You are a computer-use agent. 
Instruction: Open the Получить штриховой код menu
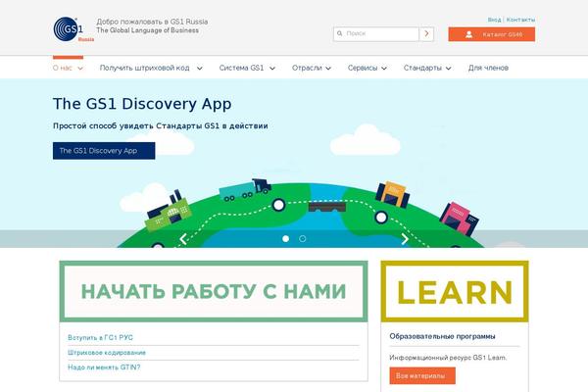144,68
